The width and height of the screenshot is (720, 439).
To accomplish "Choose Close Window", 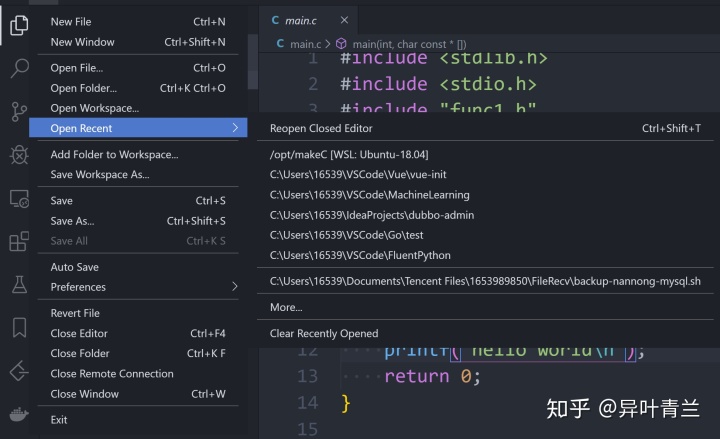I will click(x=138, y=394).
